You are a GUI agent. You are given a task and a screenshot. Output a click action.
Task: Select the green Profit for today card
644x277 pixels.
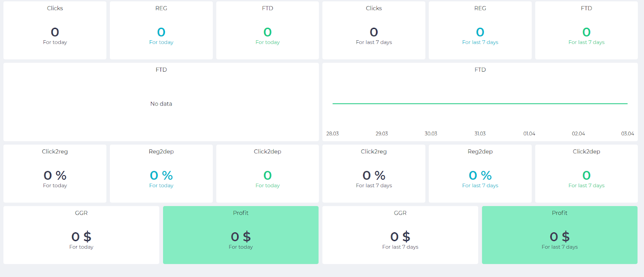pyautogui.click(x=241, y=235)
